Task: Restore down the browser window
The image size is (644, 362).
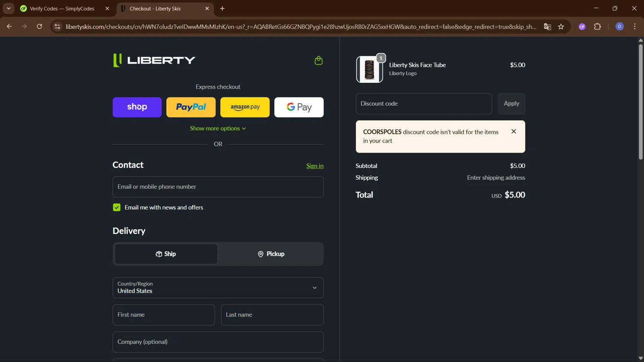Action: 615,8
